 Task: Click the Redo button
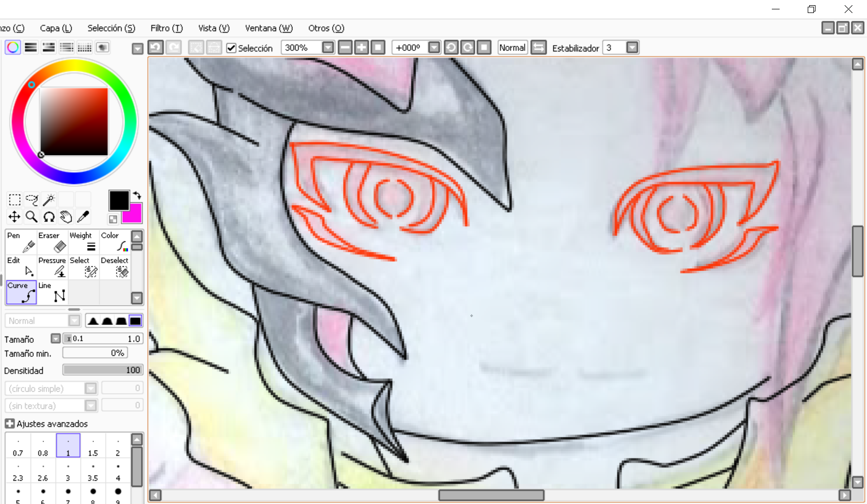(x=174, y=48)
